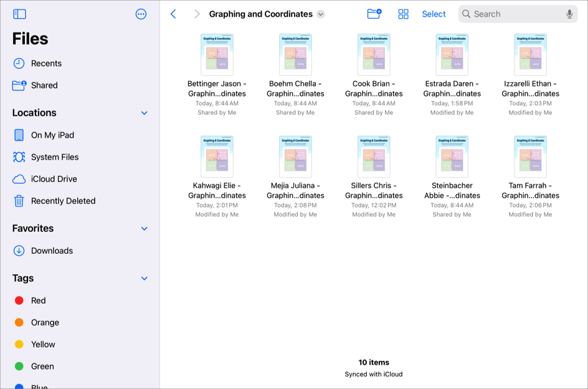This screenshot has height=389, width=588.
Task: Click the new folder icon
Action: click(374, 14)
